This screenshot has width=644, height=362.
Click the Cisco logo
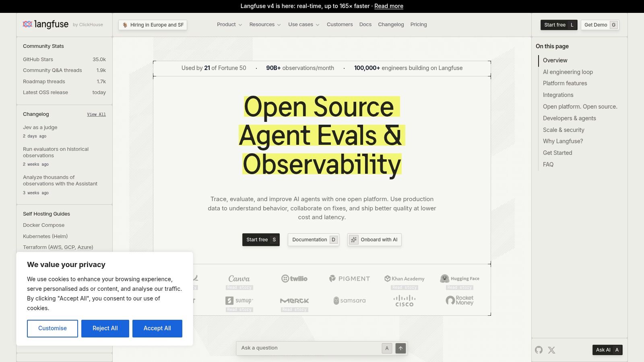coord(404,300)
